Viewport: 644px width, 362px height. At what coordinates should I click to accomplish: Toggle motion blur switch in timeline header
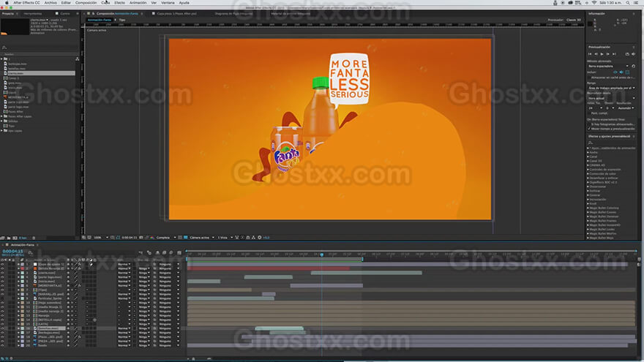point(171,252)
